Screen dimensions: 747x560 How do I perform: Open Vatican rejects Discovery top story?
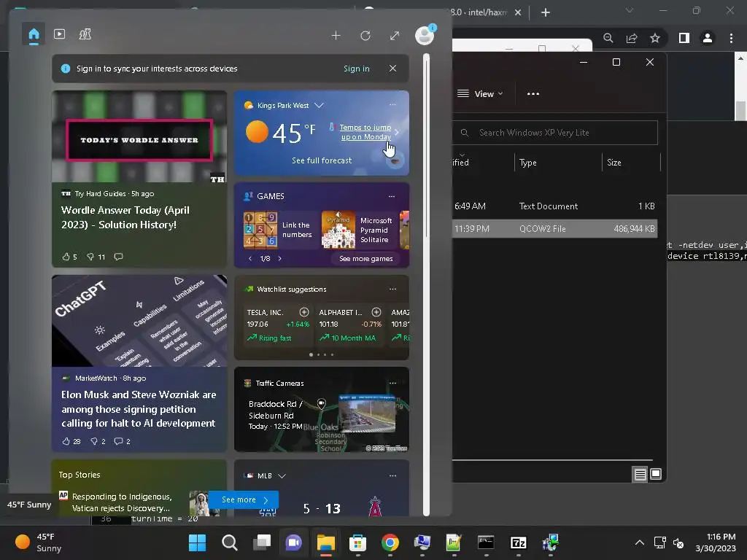click(x=122, y=502)
